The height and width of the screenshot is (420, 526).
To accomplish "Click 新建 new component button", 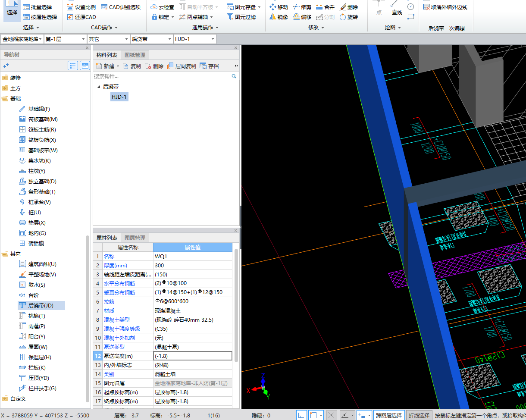I will 107,66.
